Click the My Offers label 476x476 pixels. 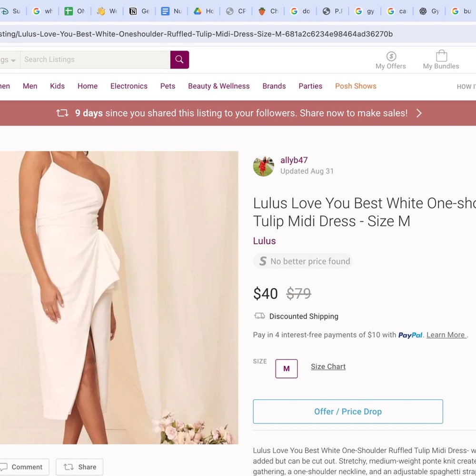click(x=391, y=66)
